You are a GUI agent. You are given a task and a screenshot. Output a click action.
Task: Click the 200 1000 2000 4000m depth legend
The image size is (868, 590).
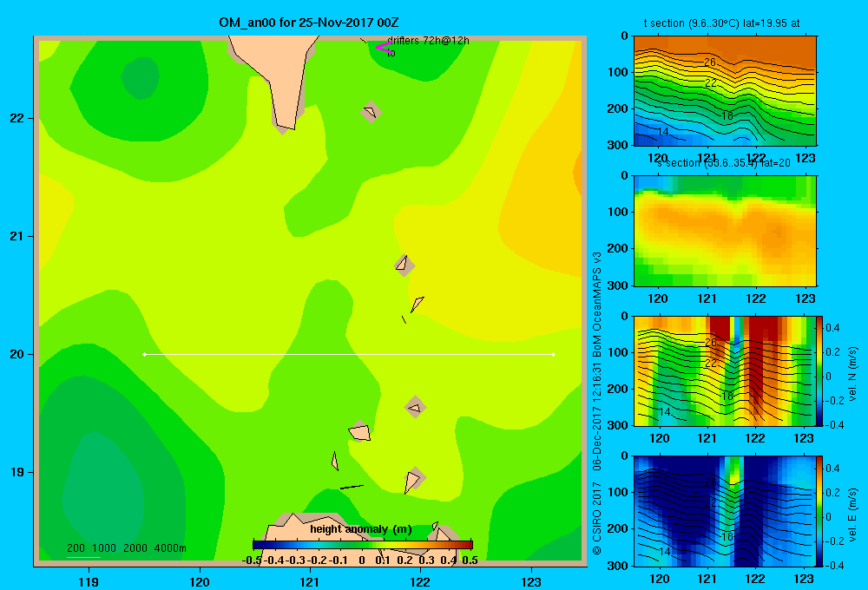click(126, 548)
